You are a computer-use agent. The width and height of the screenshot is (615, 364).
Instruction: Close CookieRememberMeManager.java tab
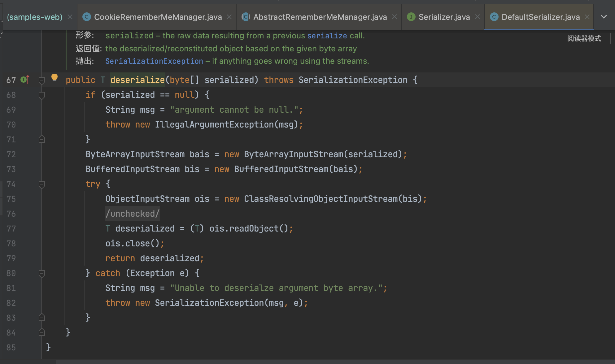click(x=229, y=17)
